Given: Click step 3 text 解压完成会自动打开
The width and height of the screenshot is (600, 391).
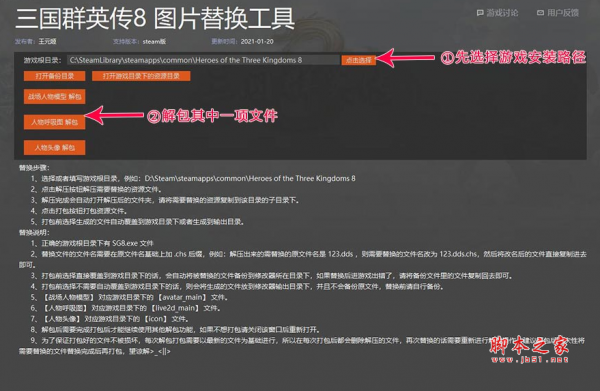Looking at the screenshot, I should pyautogui.click(x=165, y=200).
